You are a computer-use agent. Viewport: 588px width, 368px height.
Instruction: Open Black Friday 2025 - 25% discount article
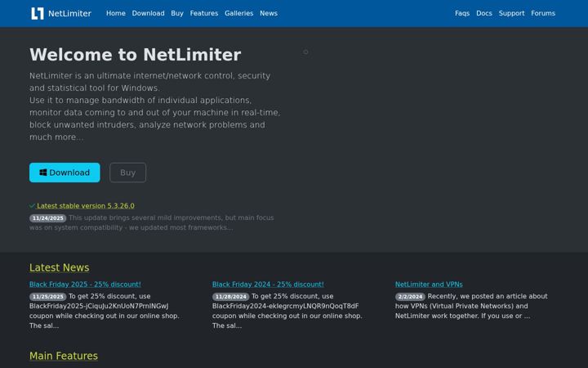[x=85, y=285]
